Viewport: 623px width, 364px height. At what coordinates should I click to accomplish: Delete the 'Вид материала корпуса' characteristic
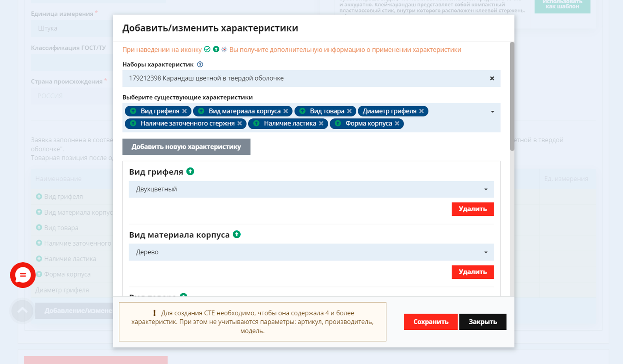(472, 272)
